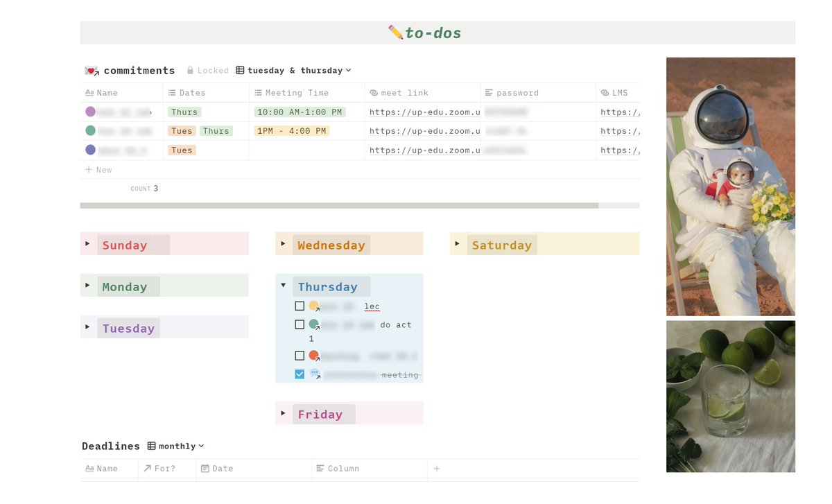Viewport: 832px width, 504px height.
Task: Expand the Saturday toggle
Action: tap(457, 244)
